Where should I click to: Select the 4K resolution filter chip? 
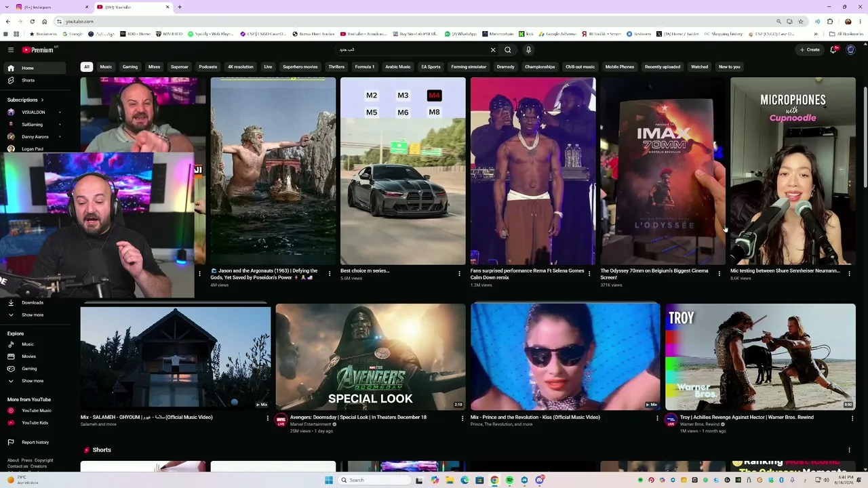point(241,66)
